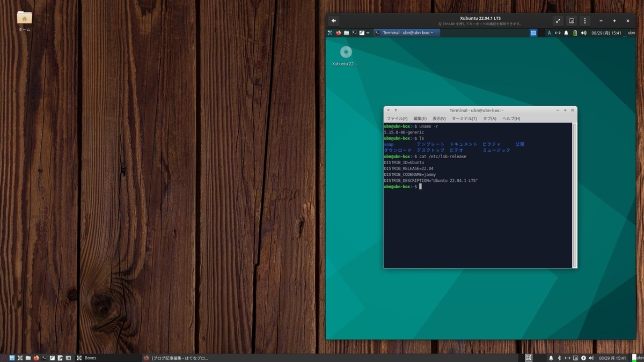Viewport: 644px width, 362px height.
Task: Open the Xubuntu guest Whisker menu
Action: (x=330, y=33)
